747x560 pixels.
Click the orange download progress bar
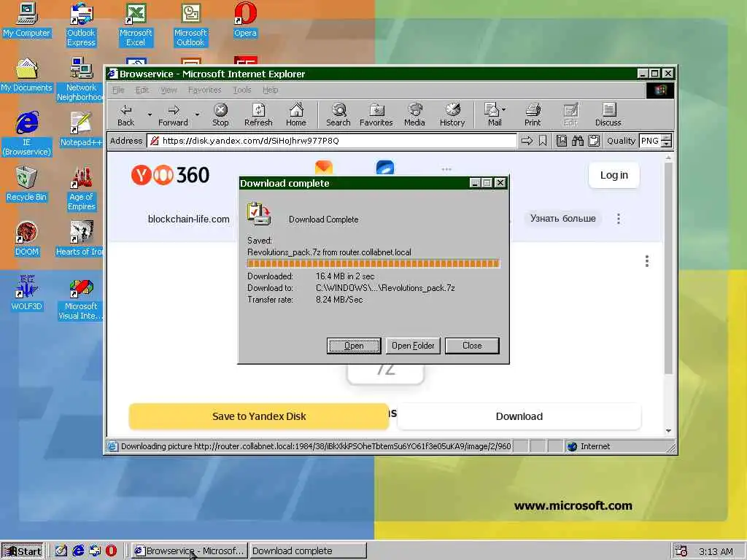373,264
